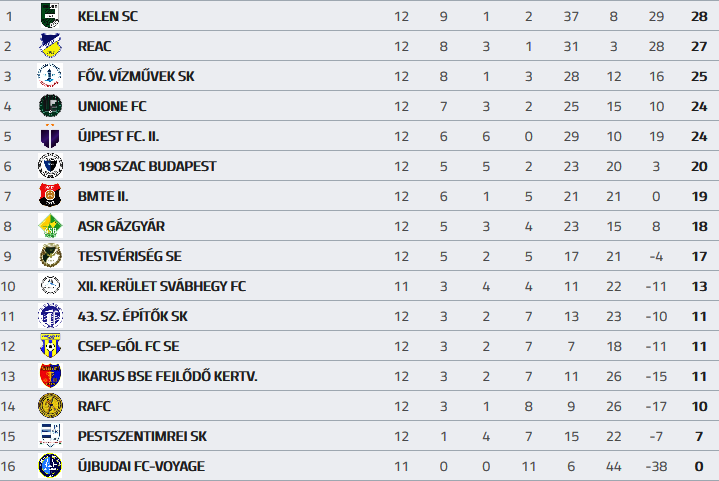Click the Testvériség SE logo
Viewport: 719px width, 481px height.
(x=50, y=256)
